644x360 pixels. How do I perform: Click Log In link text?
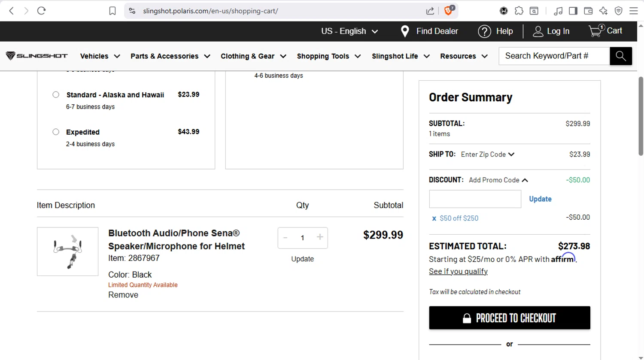(558, 31)
